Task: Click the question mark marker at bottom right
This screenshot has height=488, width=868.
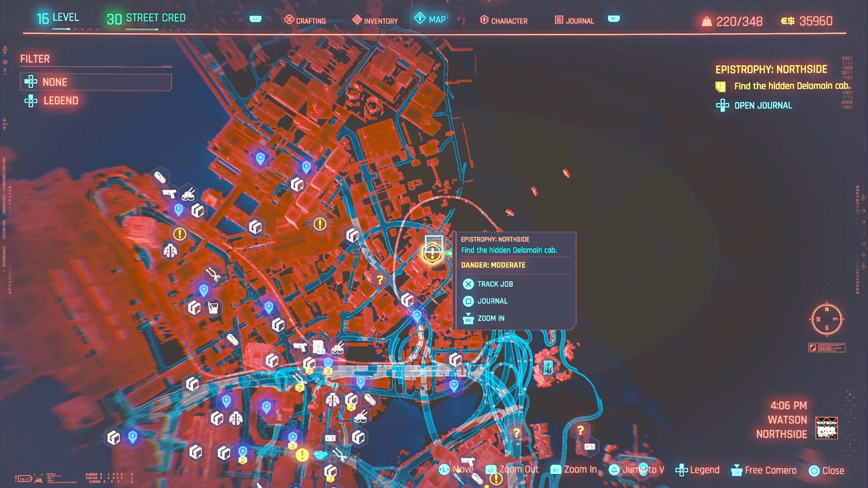Action: coord(580,430)
